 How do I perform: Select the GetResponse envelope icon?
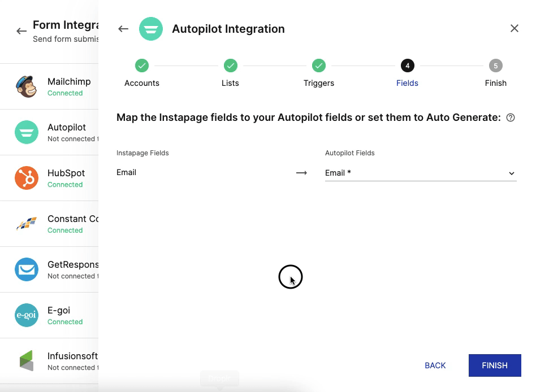tap(27, 269)
